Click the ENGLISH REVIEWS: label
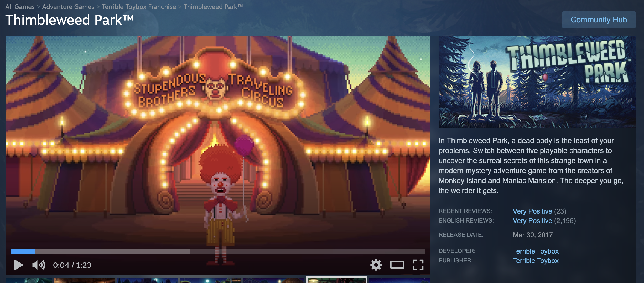The image size is (644, 283). point(466,220)
